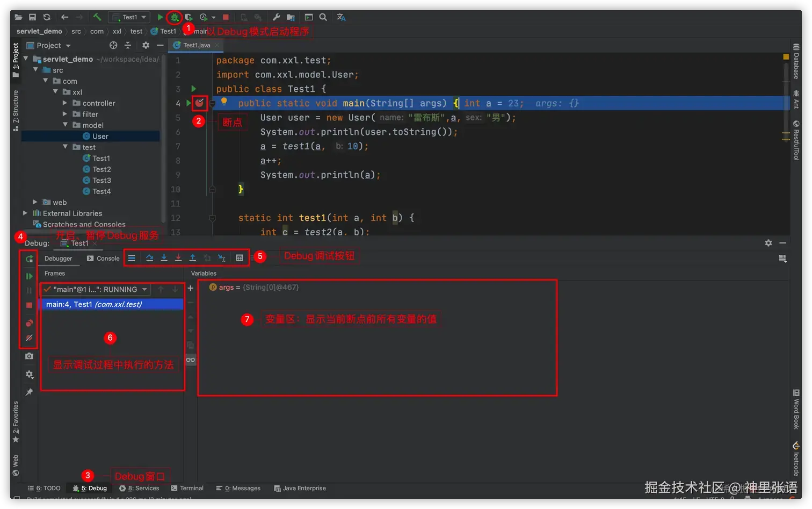The width and height of the screenshot is (812, 509).
Task: Start the program in Debug mode
Action: [175, 17]
